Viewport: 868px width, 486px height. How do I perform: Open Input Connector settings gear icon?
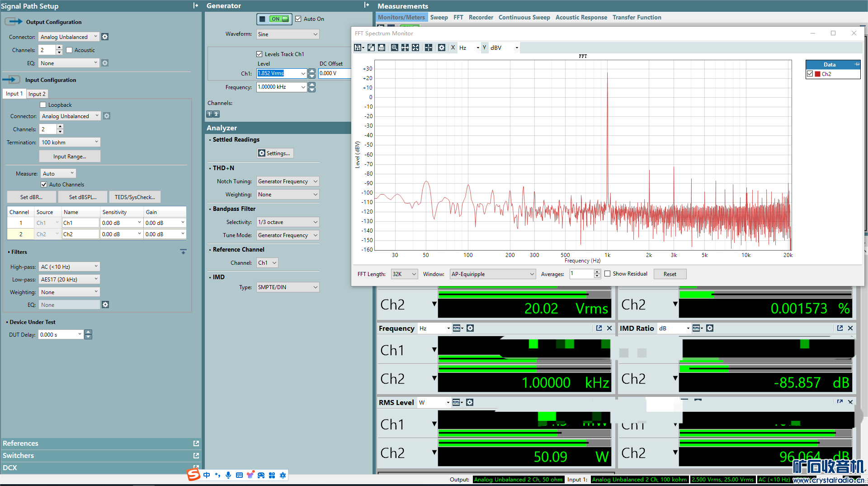(x=107, y=116)
